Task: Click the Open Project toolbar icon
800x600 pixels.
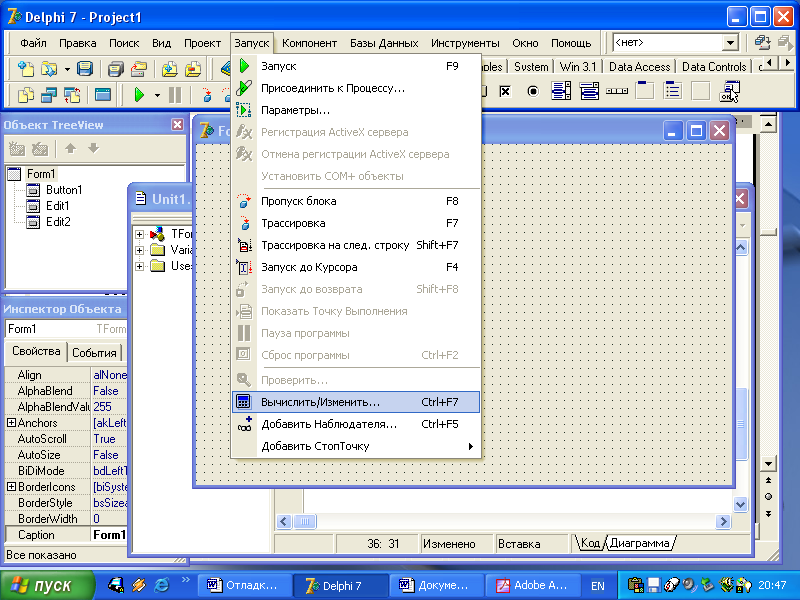Action: pos(139,68)
